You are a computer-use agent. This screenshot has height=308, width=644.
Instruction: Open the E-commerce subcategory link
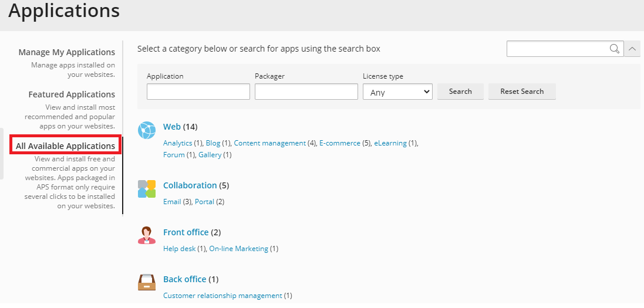pyautogui.click(x=340, y=143)
